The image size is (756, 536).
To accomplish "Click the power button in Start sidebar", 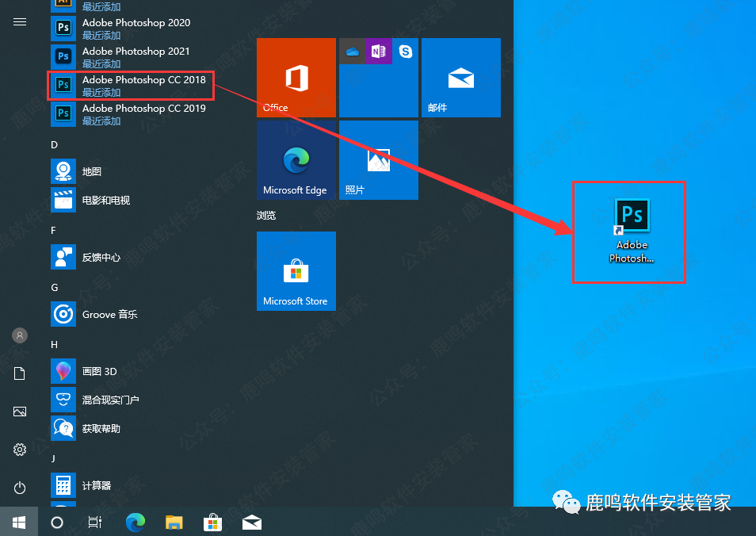I will click(x=20, y=488).
